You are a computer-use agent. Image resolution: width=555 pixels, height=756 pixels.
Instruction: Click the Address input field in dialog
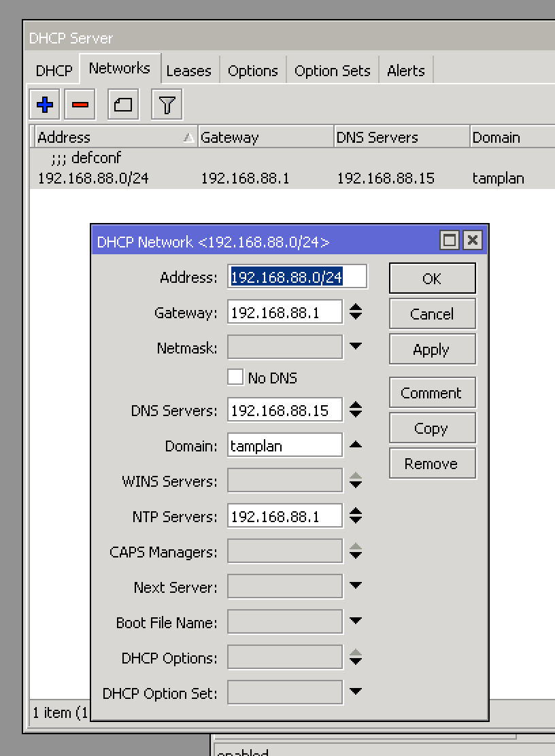pos(297,277)
